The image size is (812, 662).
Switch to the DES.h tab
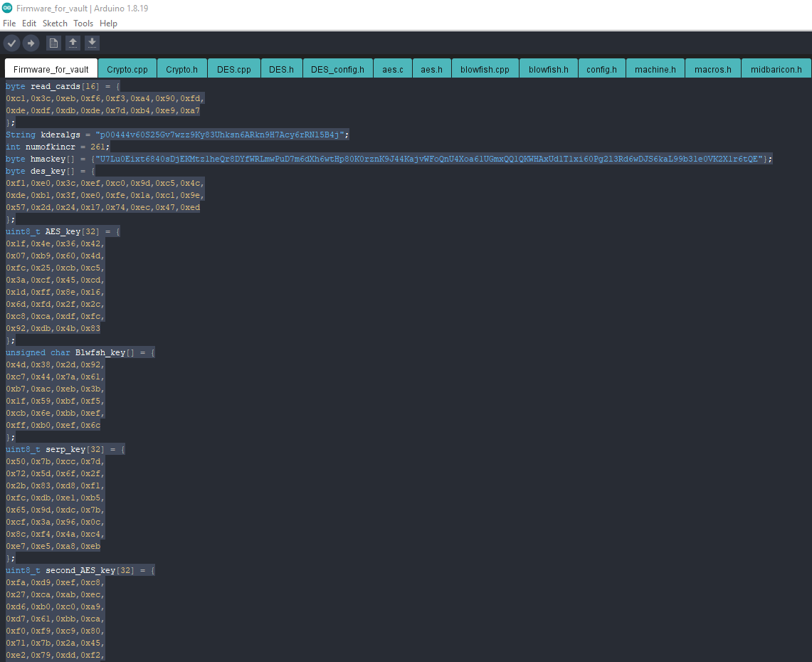pos(281,69)
